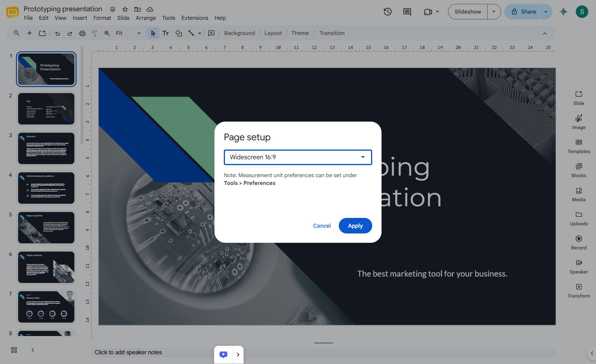Click the print icon

[82, 33]
